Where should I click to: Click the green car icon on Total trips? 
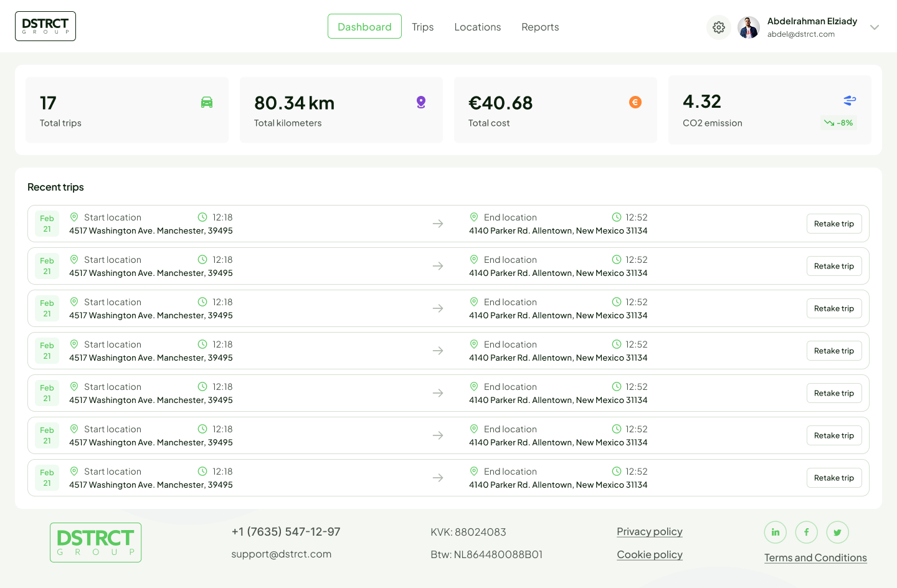(207, 102)
